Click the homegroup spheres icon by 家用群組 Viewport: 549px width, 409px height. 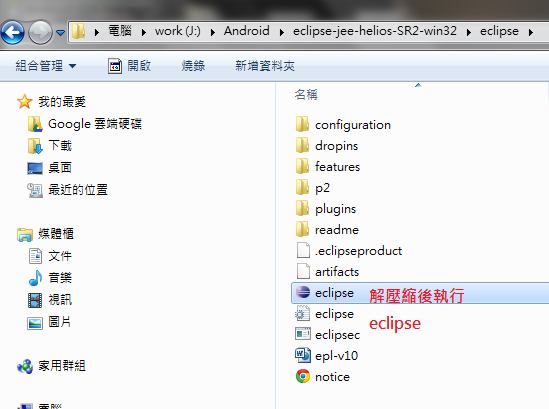[25, 366]
